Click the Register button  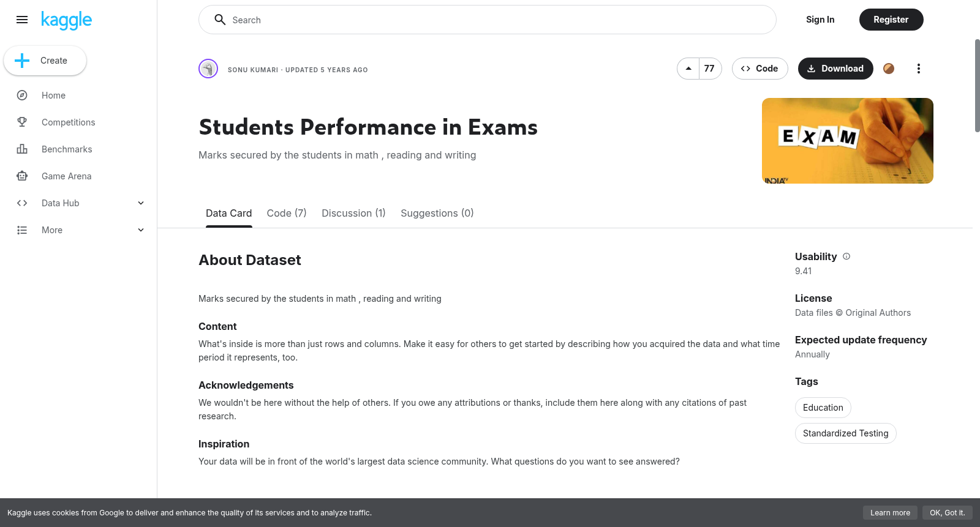click(x=891, y=20)
